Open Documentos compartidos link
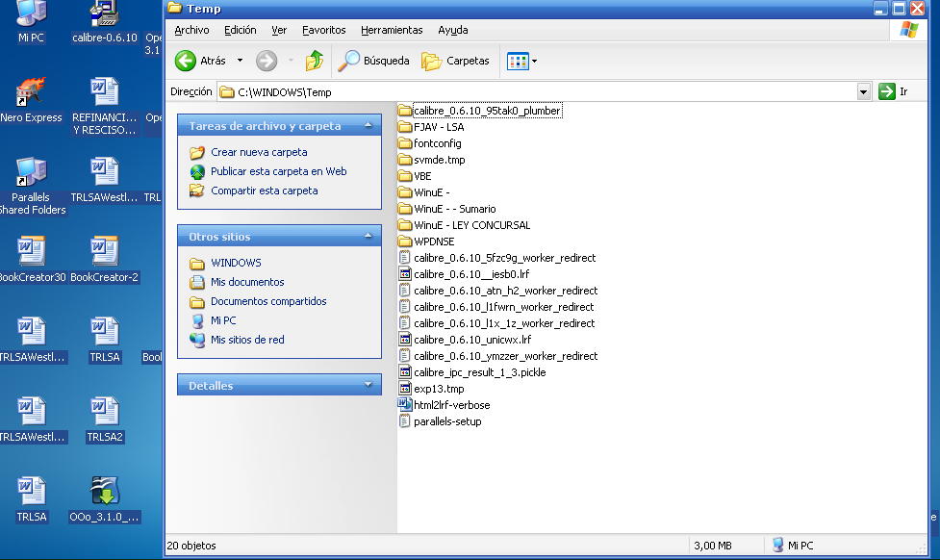This screenshot has width=940, height=560. [x=268, y=301]
